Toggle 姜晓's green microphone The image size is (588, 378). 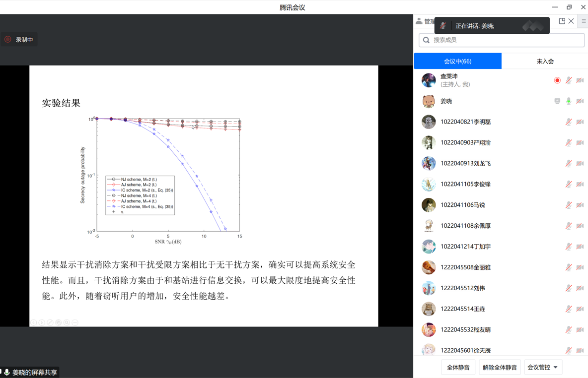pos(569,101)
